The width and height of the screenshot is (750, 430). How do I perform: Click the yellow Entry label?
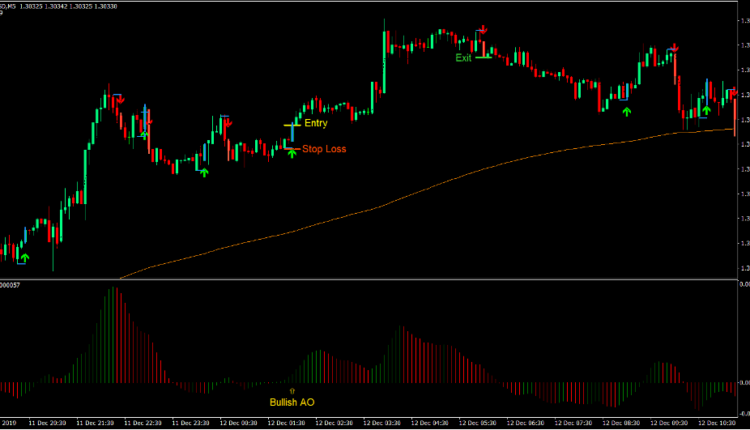click(316, 124)
